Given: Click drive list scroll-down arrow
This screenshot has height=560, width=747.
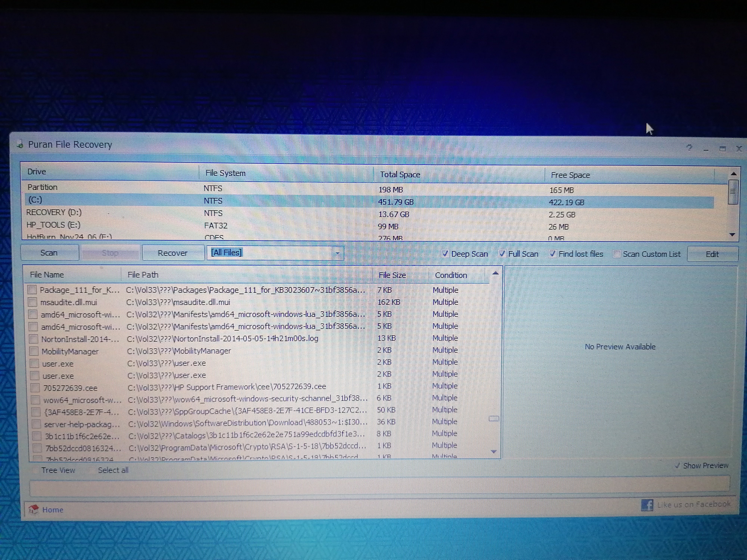Looking at the screenshot, I should pos(732,234).
